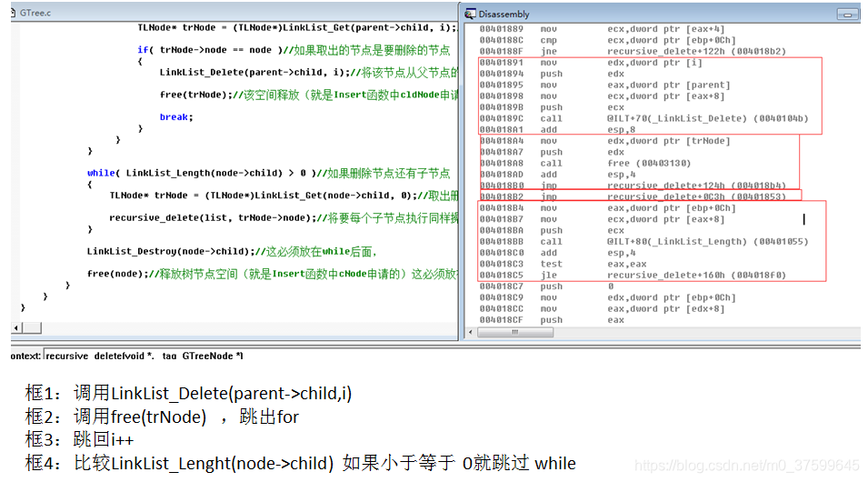Click the jmp row at 004018B2
Screen dimensions: 868x482
633,196
